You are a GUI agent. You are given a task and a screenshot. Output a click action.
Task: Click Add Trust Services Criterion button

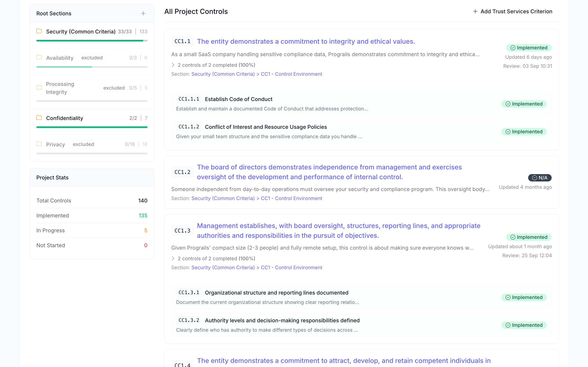512,11
